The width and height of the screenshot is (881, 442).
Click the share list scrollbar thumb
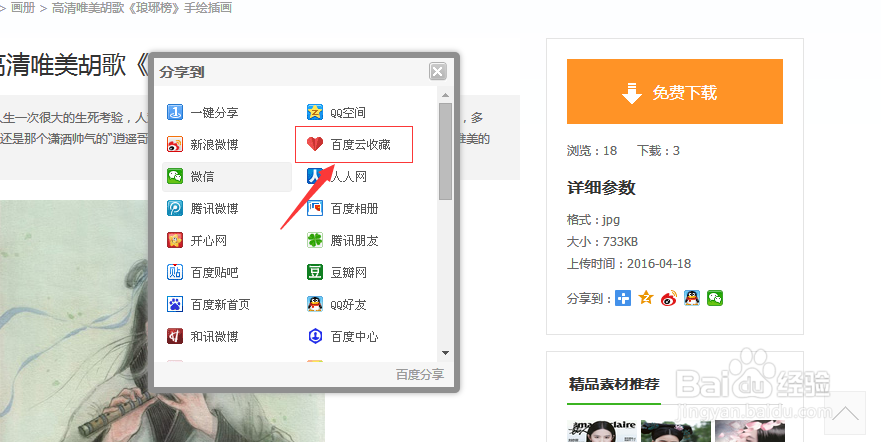[x=446, y=151]
